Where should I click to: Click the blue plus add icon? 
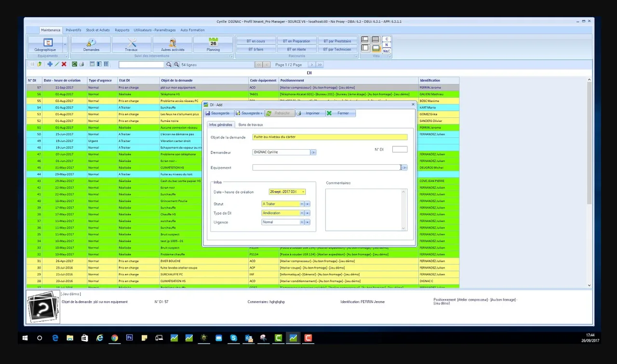coord(50,64)
